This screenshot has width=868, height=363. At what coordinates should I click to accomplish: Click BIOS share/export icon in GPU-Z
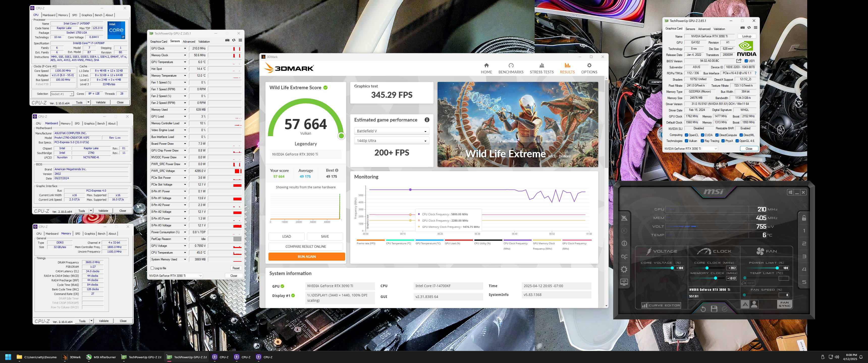[739, 61]
